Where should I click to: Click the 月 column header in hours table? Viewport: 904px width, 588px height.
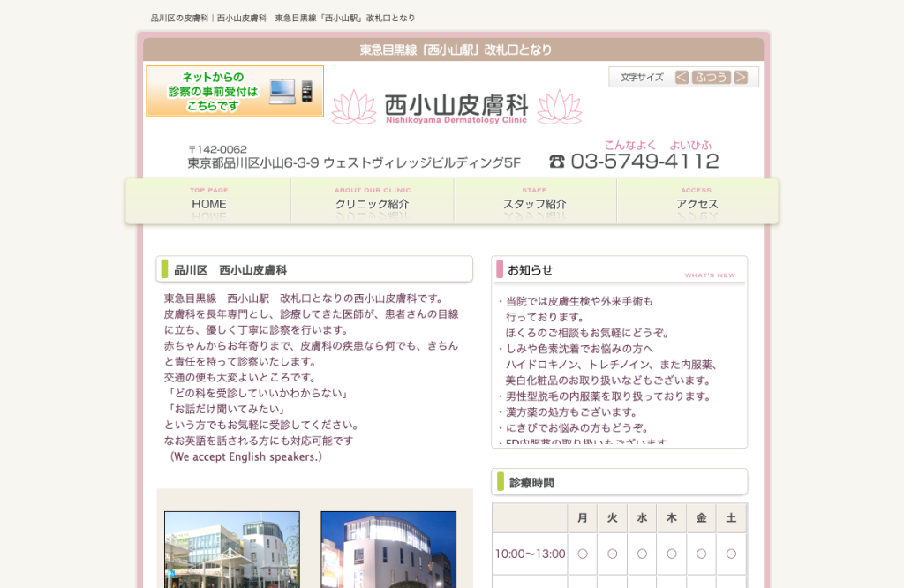583,517
